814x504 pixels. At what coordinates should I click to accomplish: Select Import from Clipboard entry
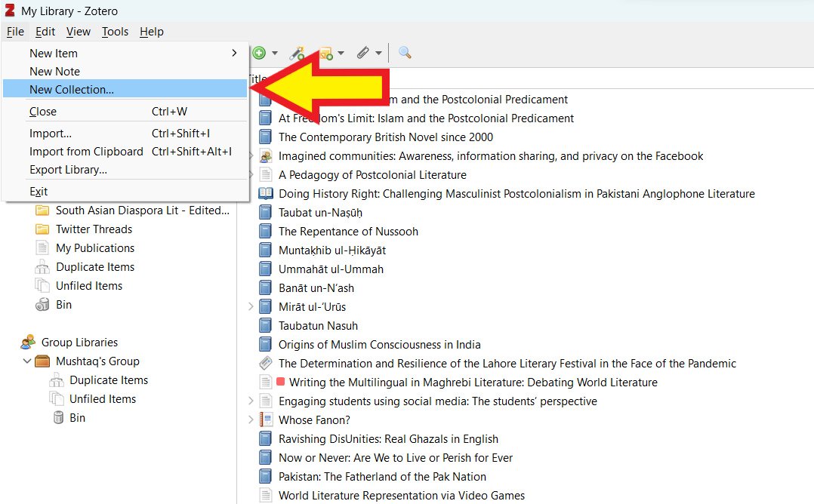tap(125, 152)
